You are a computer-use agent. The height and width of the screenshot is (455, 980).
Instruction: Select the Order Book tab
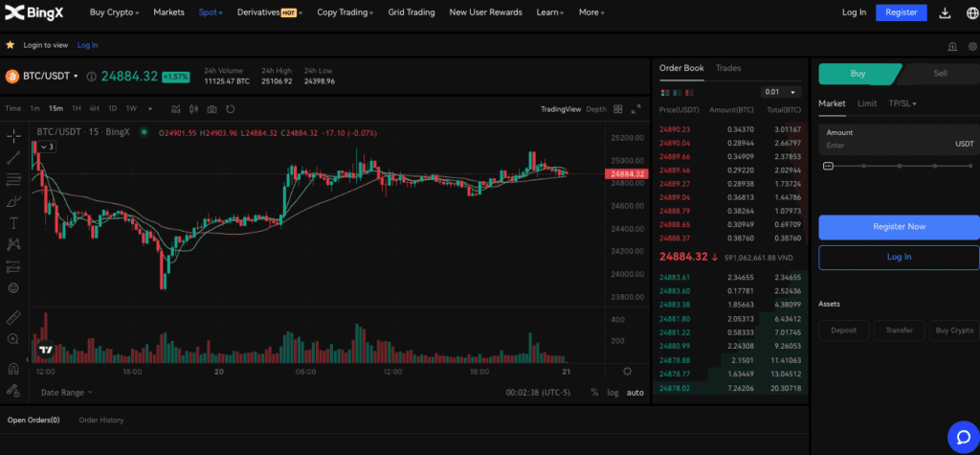(x=681, y=68)
